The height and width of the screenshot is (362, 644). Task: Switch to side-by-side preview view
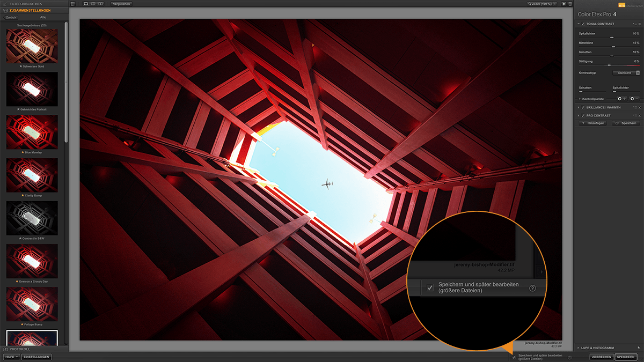100,4
